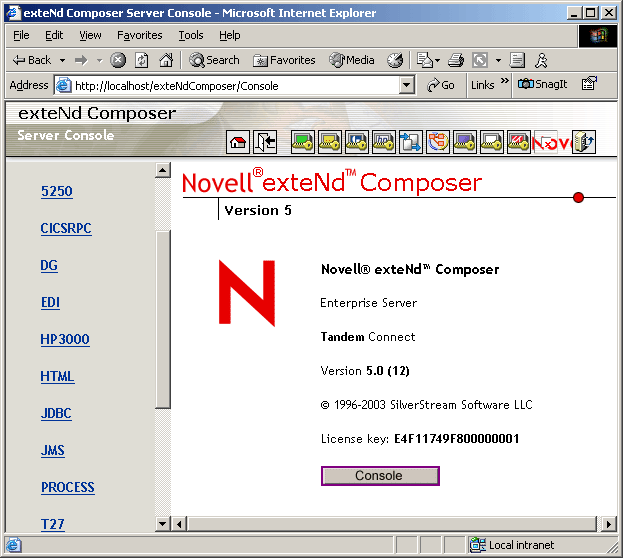
Task: Click the server tower with arrow icon
Action: tap(584, 142)
